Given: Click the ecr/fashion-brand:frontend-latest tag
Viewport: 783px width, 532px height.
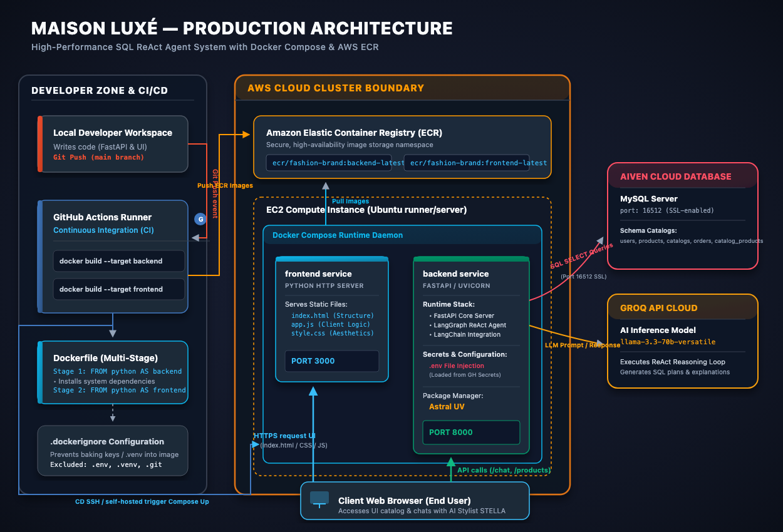Looking at the screenshot, I should pos(467,163).
